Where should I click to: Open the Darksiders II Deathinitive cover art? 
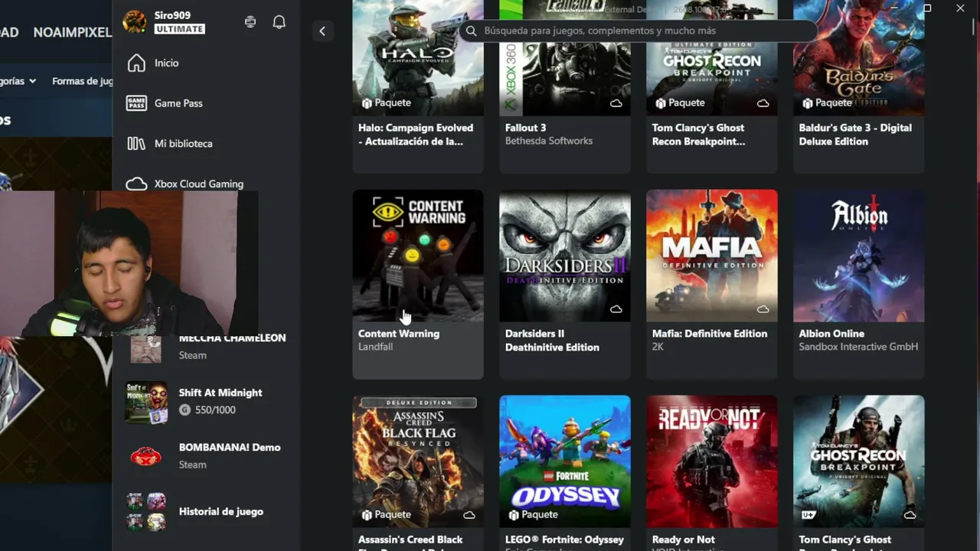[x=565, y=256]
